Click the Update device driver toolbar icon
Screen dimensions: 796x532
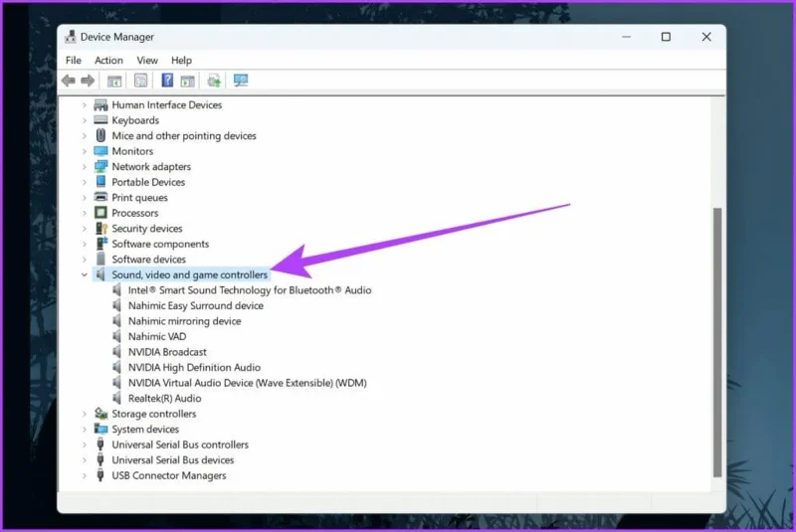click(214, 81)
